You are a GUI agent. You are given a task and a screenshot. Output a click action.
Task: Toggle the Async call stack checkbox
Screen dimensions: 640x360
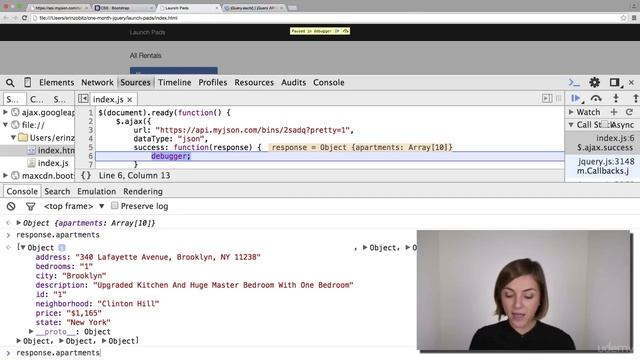click(605, 124)
